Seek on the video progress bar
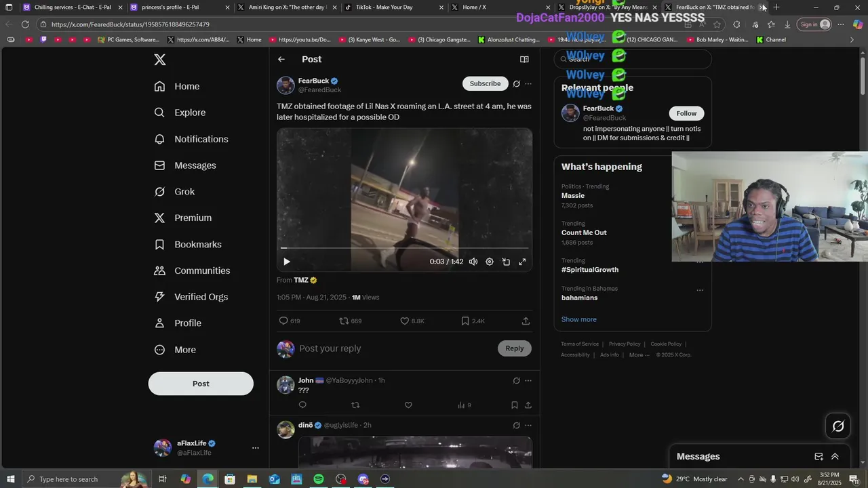Image resolution: width=868 pixels, height=488 pixels. coord(404,248)
